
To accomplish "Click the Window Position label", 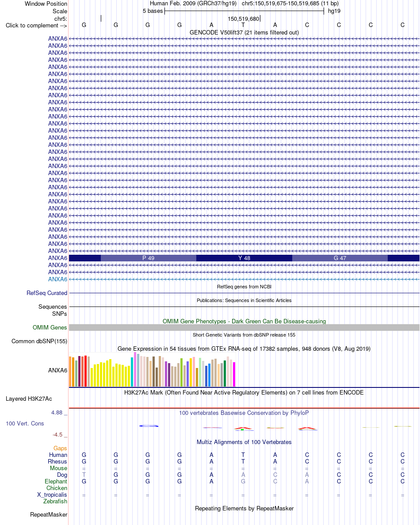I will point(46,4).
